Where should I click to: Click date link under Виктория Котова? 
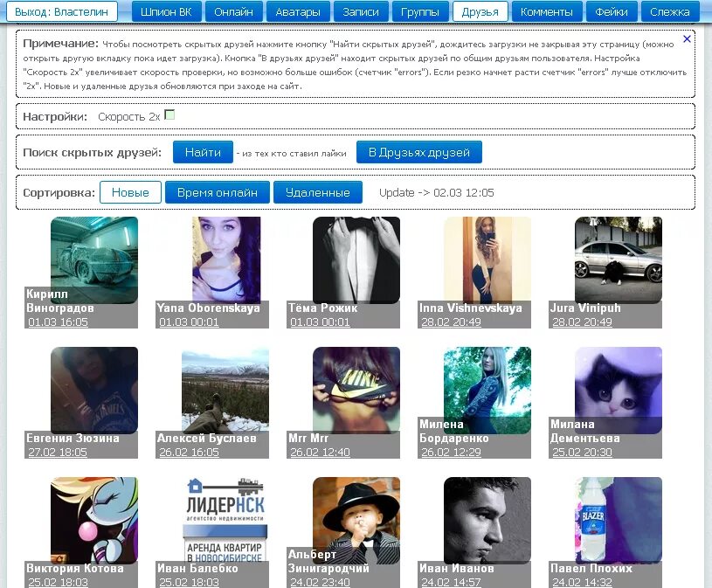[59, 582]
